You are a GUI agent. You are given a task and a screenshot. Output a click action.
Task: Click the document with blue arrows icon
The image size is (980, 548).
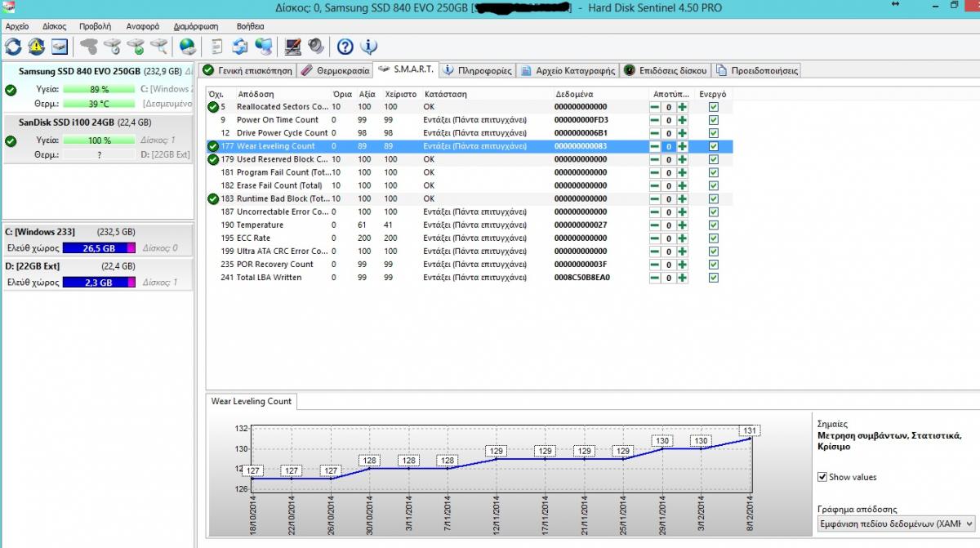(240, 47)
